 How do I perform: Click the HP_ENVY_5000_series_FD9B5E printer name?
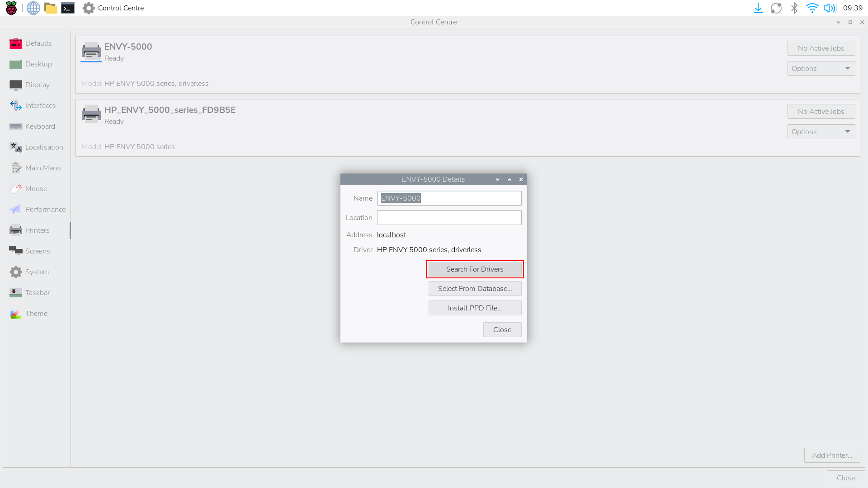[x=170, y=110]
